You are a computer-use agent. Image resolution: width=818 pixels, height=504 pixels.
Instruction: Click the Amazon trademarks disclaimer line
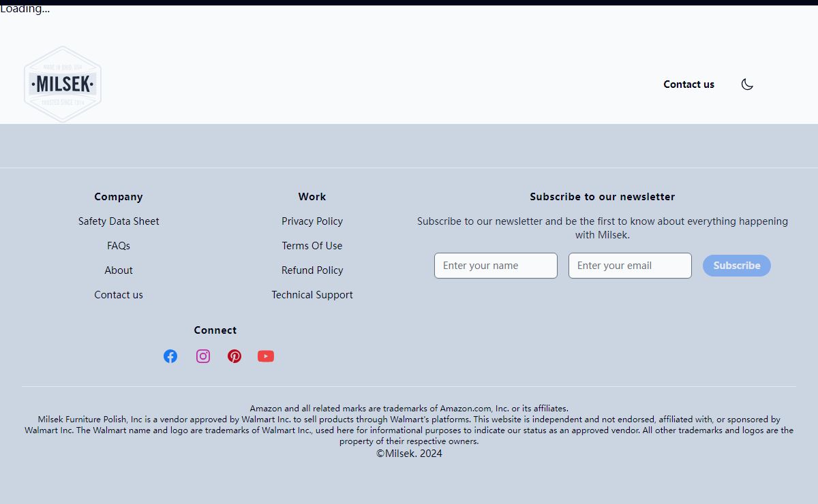409,409
